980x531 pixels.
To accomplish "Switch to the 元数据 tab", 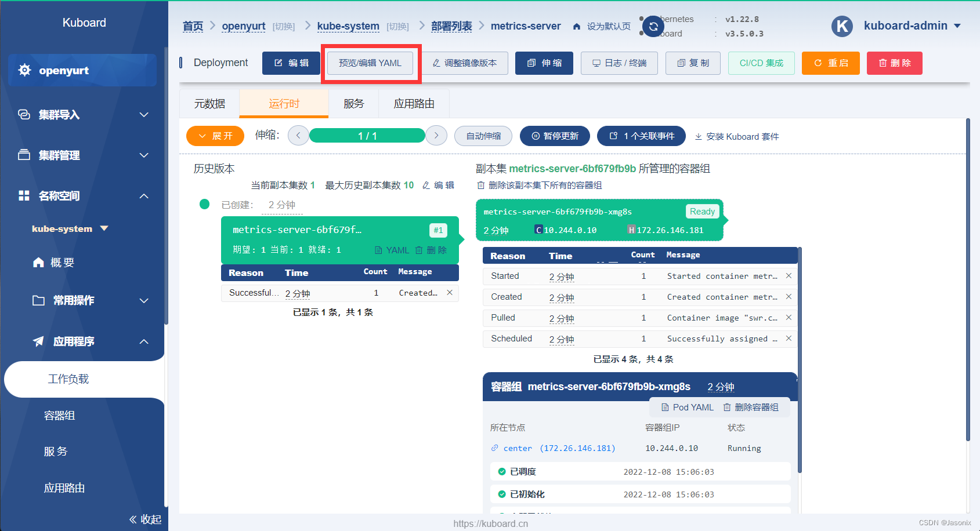I will 209,103.
